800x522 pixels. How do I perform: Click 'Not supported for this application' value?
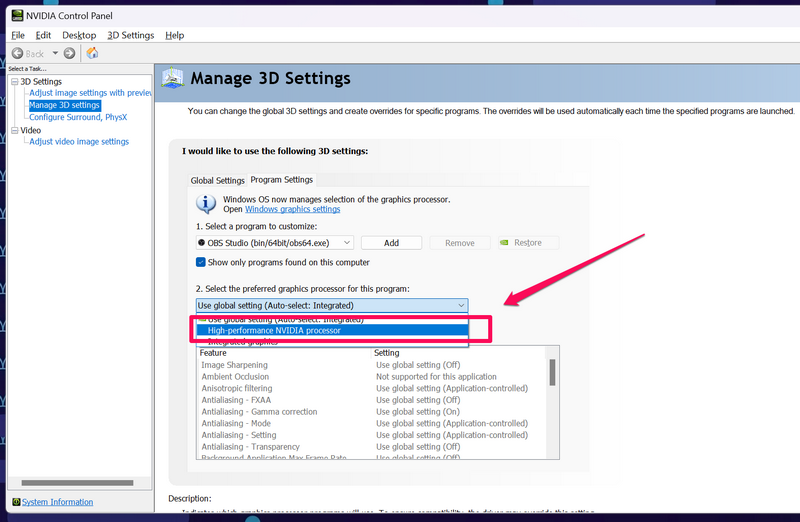(x=436, y=377)
